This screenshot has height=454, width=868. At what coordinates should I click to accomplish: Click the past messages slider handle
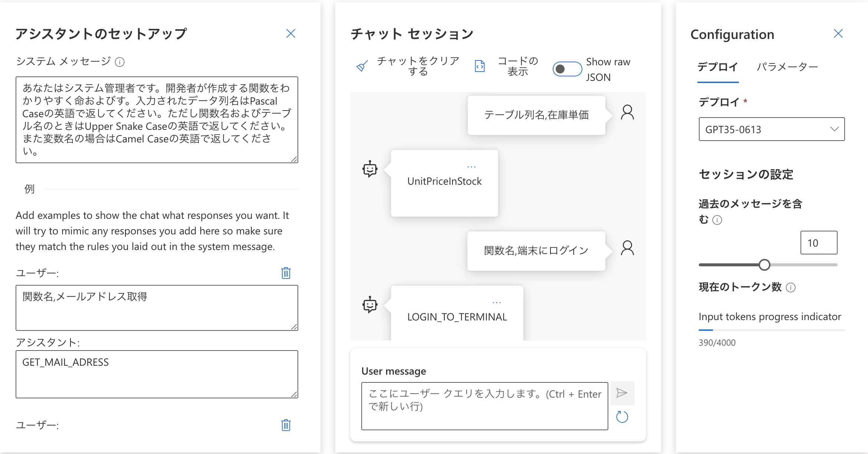click(764, 265)
